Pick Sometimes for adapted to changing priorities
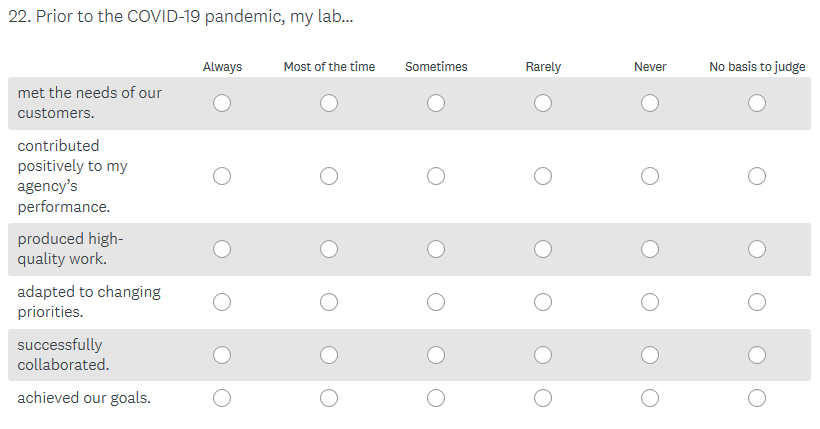Viewport: 820px width, 429px height. point(436,302)
